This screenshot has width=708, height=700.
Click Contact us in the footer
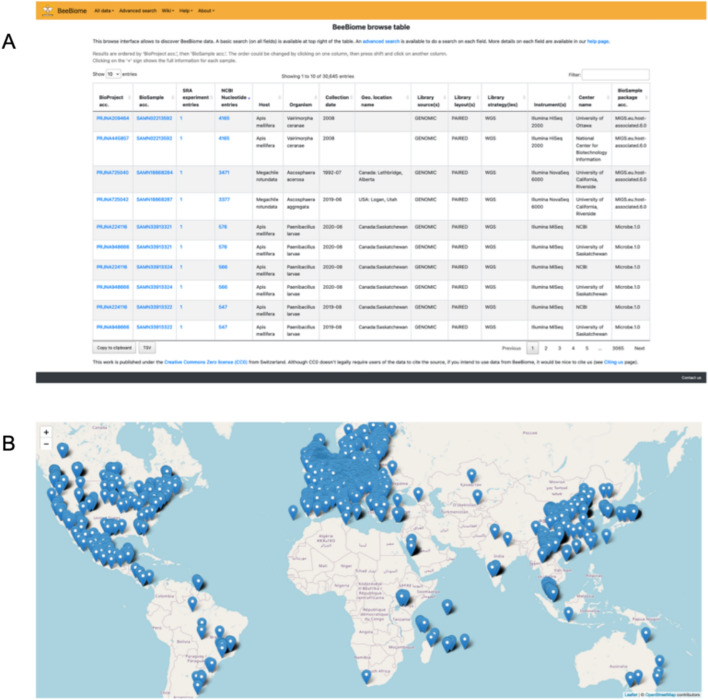pos(691,377)
